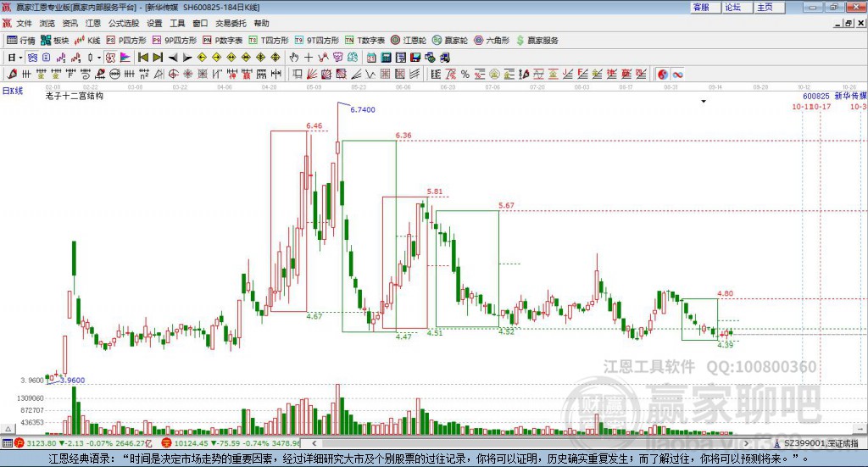Open the 交易委托 menu
The image size is (868, 467).
coord(231,23)
